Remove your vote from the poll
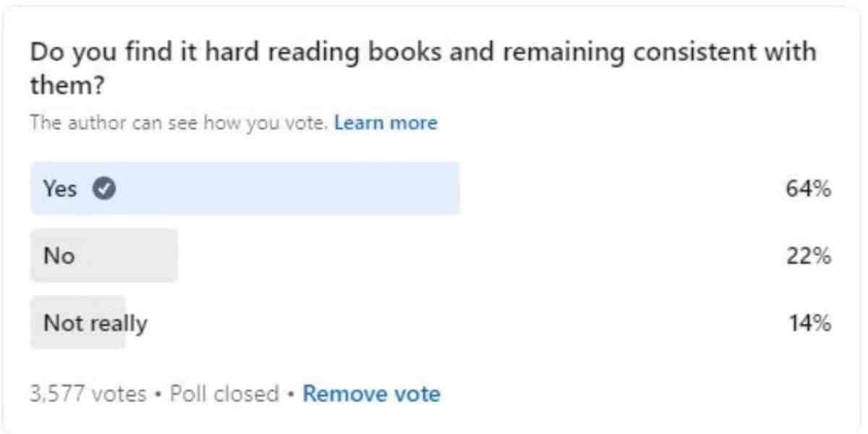Image resolution: width=868 pixels, height=434 pixels. coord(371,394)
